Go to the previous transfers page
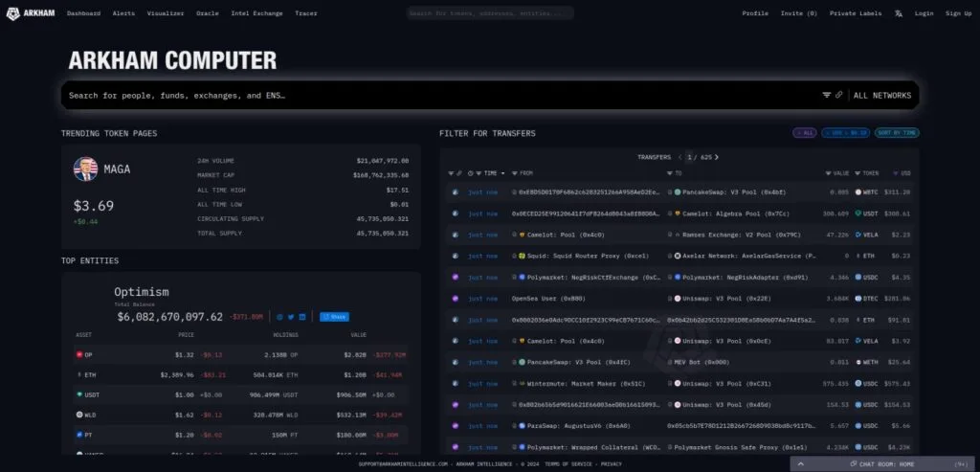 [680, 157]
